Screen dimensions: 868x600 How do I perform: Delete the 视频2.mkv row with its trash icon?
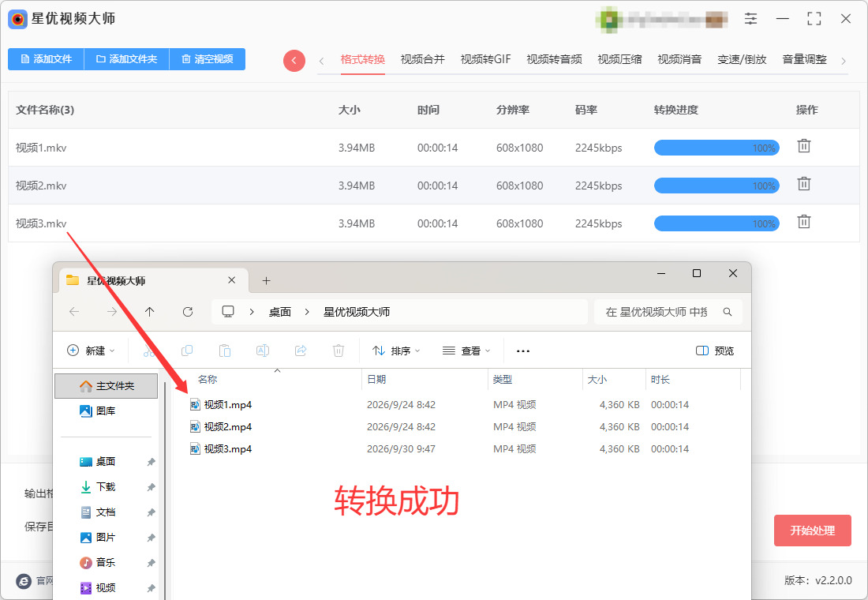click(804, 184)
